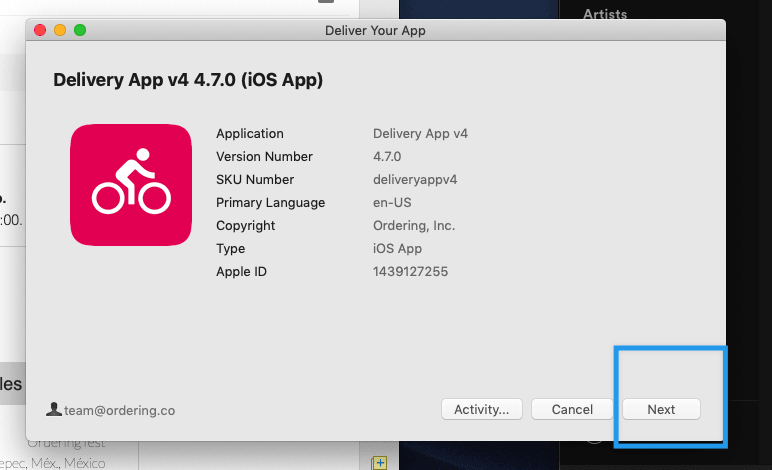This screenshot has width=772, height=470.
Task: Click the yellow plus icon in background window
Action: (379, 463)
